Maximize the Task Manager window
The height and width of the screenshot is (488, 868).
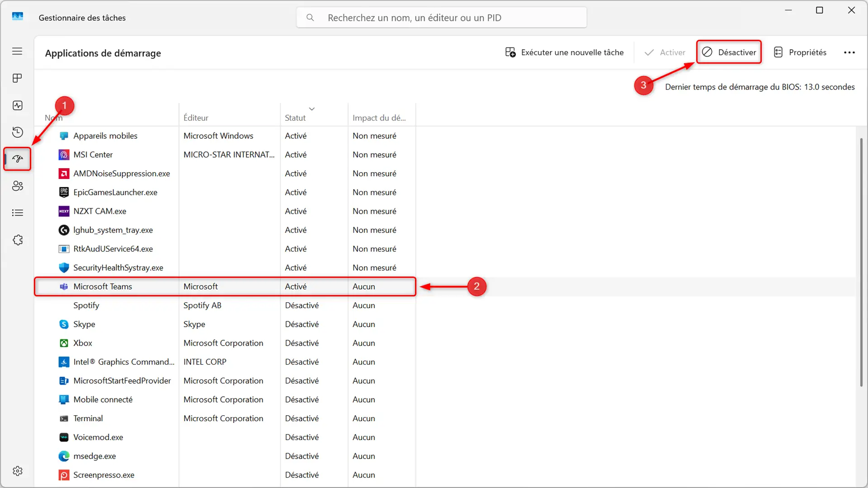pyautogui.click(x=819, y=10)
